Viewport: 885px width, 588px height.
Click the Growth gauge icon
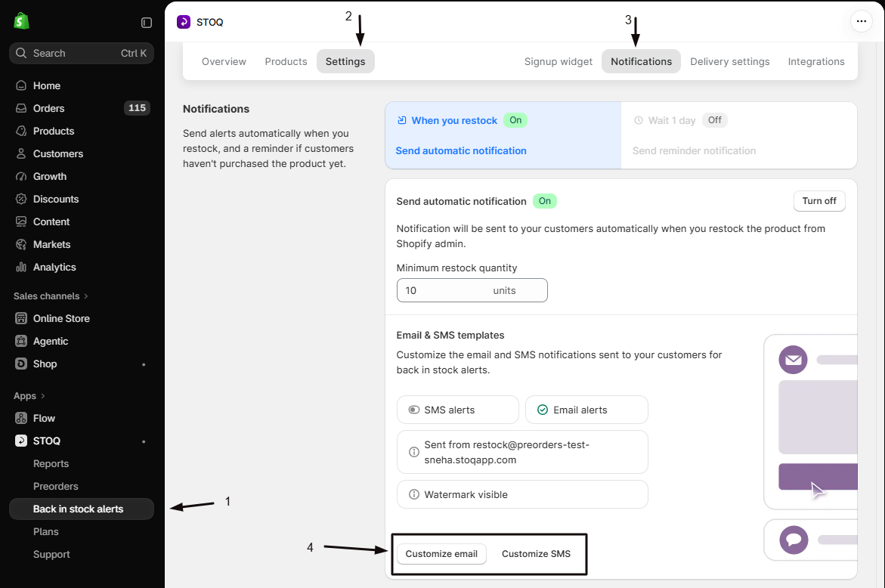tap(21, 177)
